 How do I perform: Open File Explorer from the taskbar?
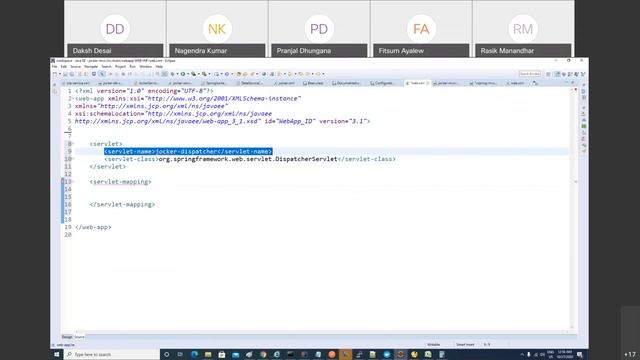tap(208, 354)
